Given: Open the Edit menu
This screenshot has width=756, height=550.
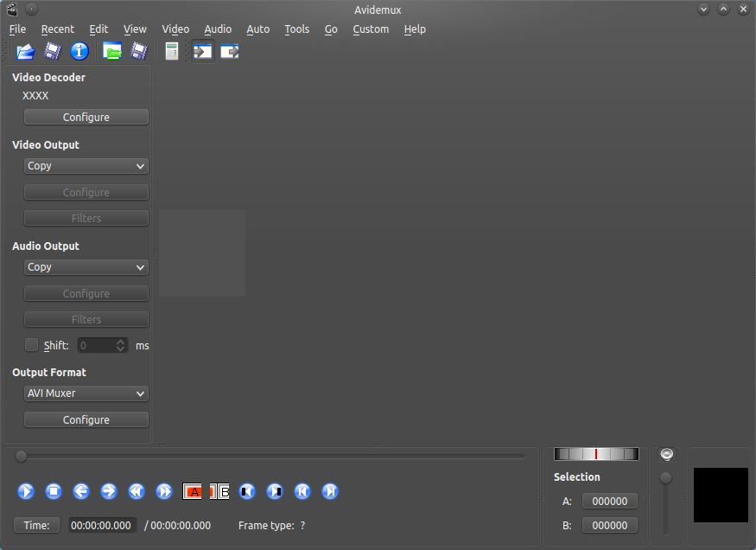Looking at the screenshot, I should click(98, 29).
